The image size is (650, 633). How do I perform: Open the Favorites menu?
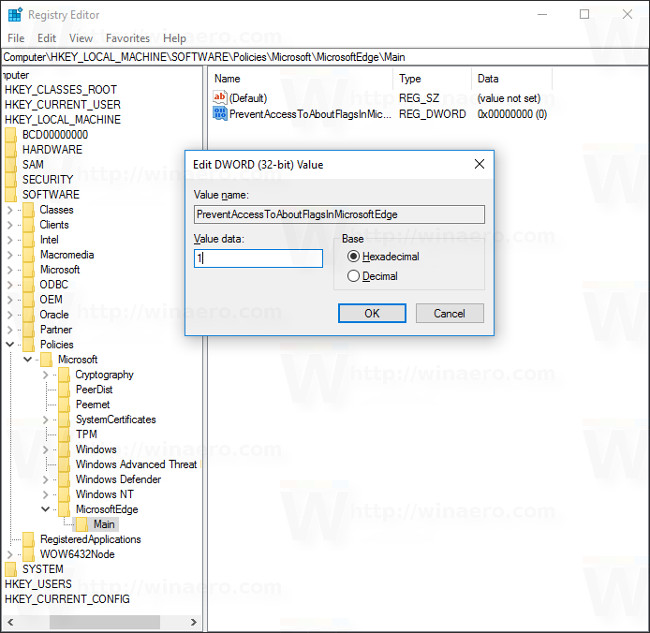[x=128, y=38]
